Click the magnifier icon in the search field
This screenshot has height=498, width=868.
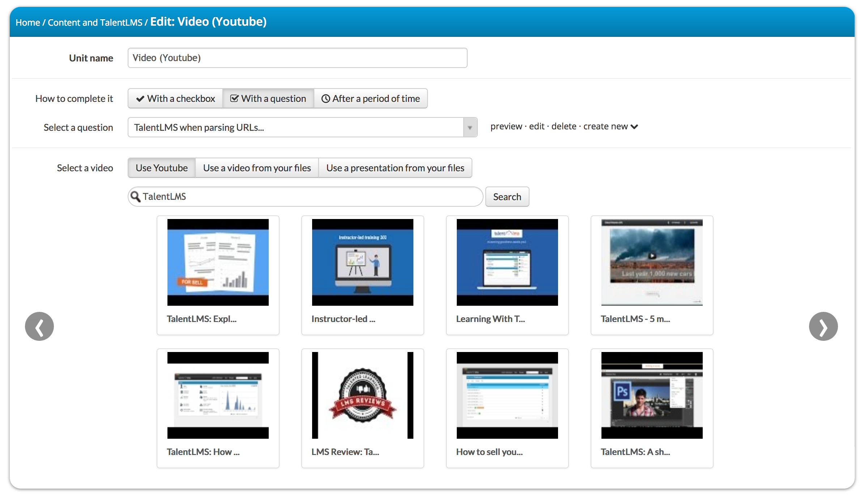coord(136,196)
